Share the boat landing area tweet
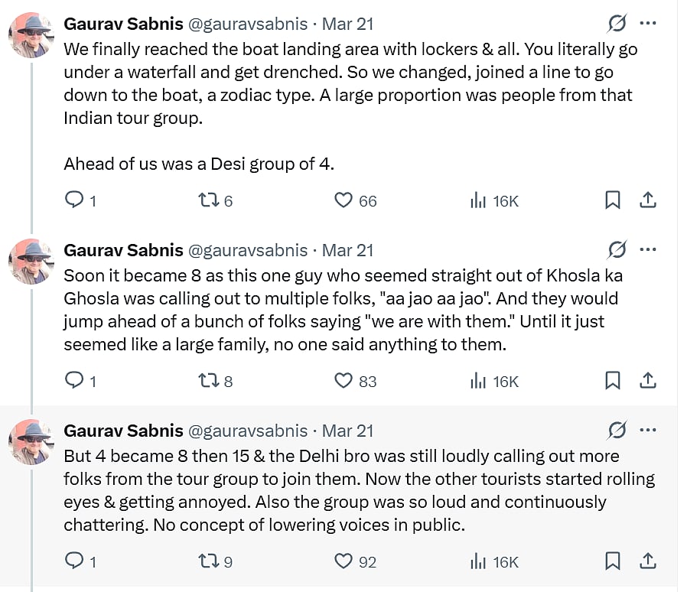 pyautogui.click(x=647, y=200)
